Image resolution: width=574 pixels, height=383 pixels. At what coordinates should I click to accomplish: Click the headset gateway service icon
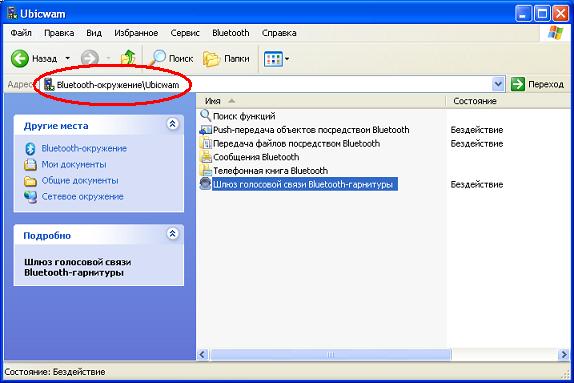pos(206,183)
